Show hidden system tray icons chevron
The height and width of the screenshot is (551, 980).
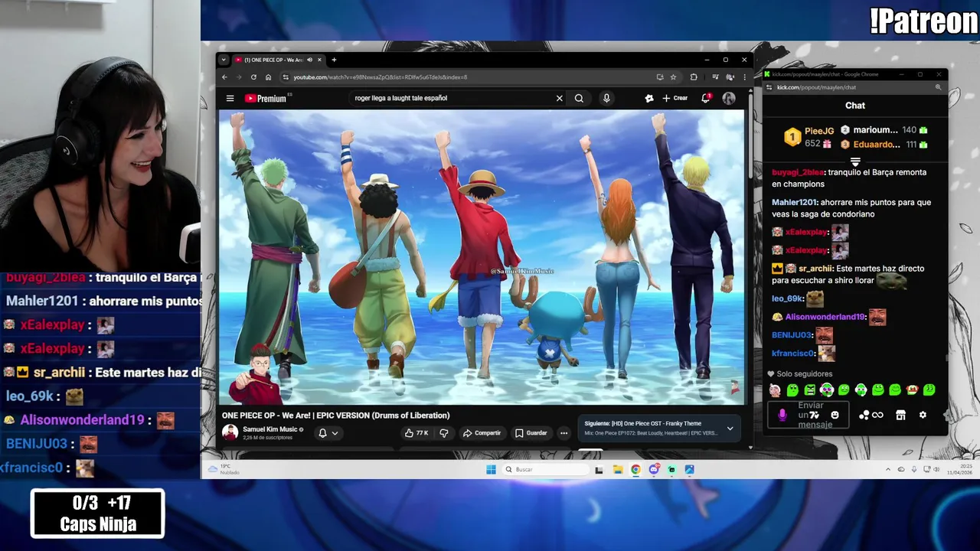888,469
